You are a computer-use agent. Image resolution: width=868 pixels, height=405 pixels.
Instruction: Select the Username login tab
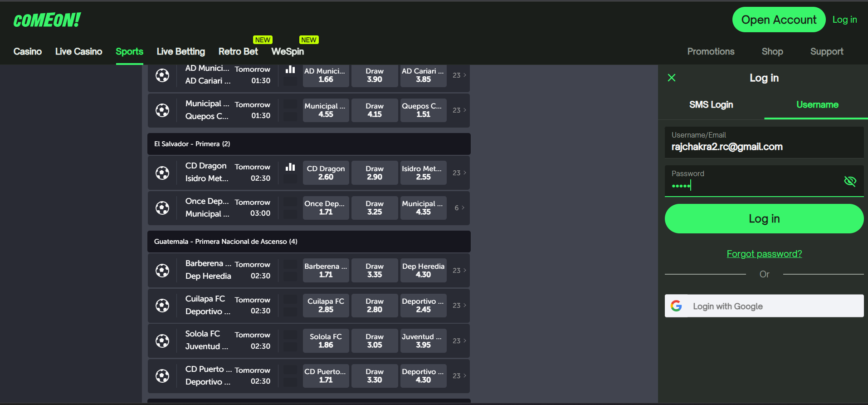tap(817, 105)
